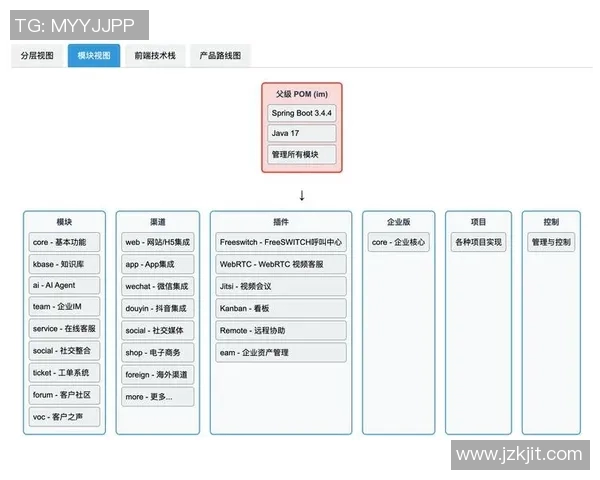Click the 模块 column header

point(64,222)
